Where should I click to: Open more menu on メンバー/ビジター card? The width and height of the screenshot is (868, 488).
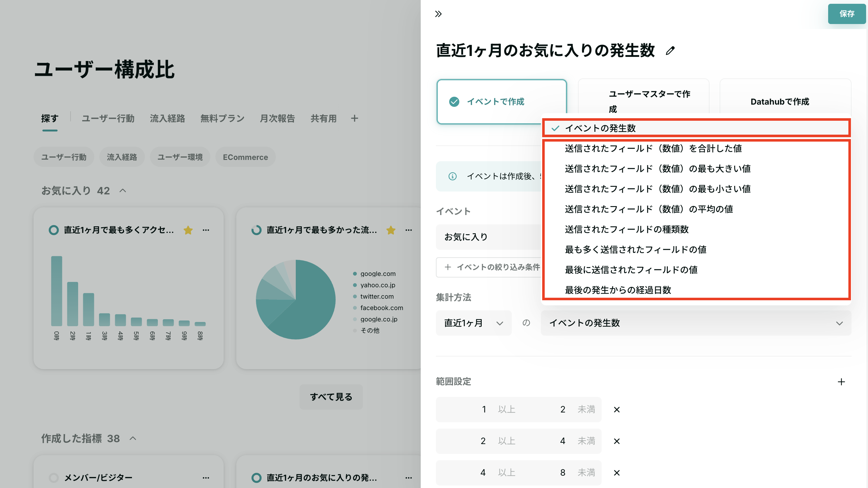pos(206,478)
